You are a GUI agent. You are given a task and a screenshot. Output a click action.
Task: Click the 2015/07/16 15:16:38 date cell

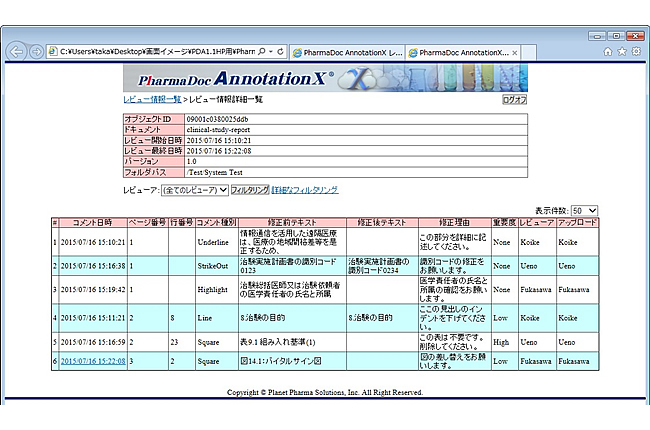tap(93, 266)
